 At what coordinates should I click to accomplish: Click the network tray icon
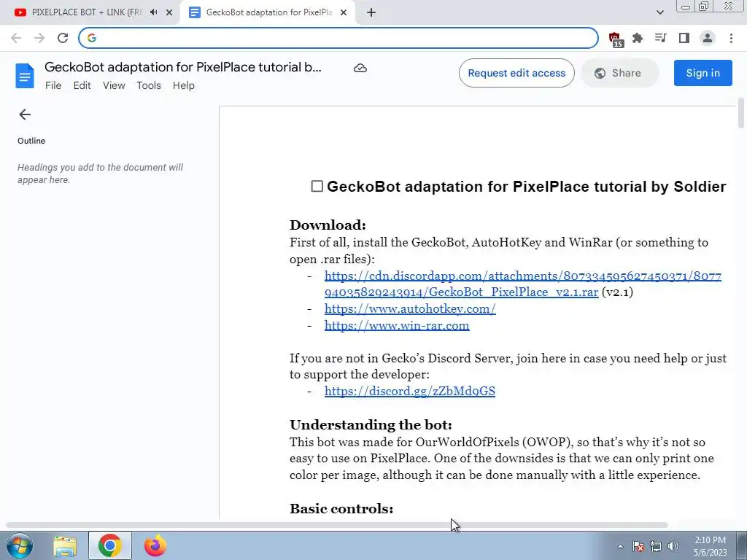[656, 546]
